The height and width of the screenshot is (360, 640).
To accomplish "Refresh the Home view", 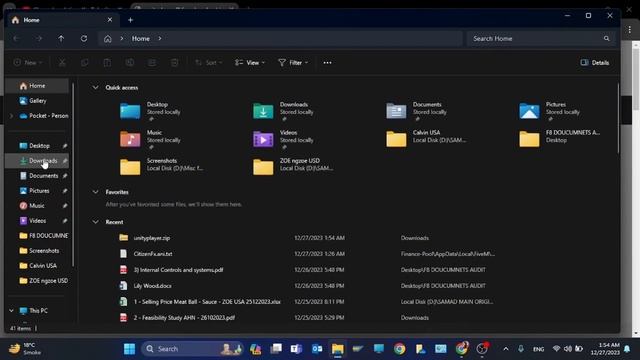I will [x=84, y=38].
